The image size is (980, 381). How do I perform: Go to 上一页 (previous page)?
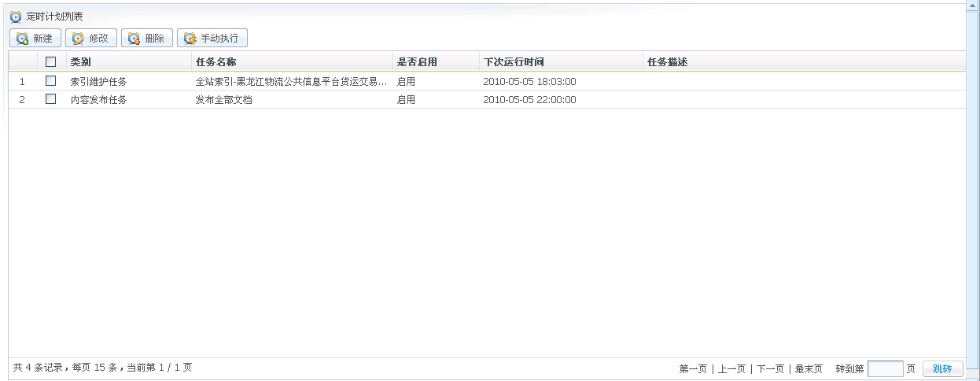tap(731, 368)
